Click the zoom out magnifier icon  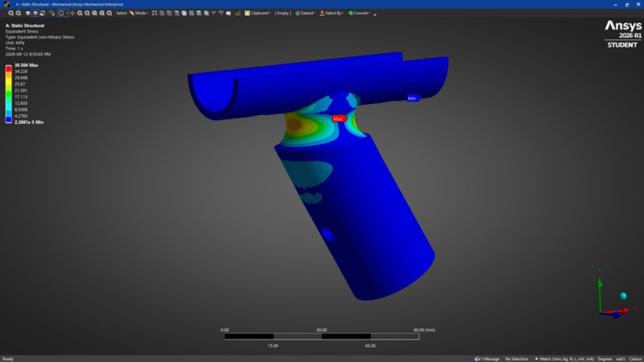click(19, 13)
